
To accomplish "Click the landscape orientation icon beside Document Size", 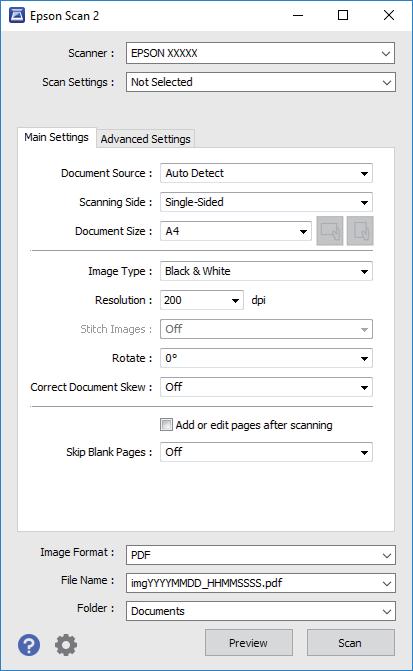I will (330, 231).
